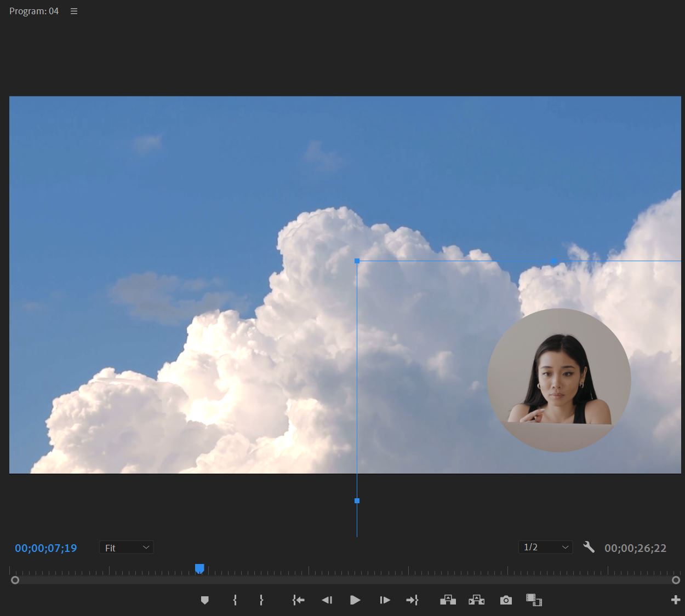Click the Go to In button

point(298,600)
